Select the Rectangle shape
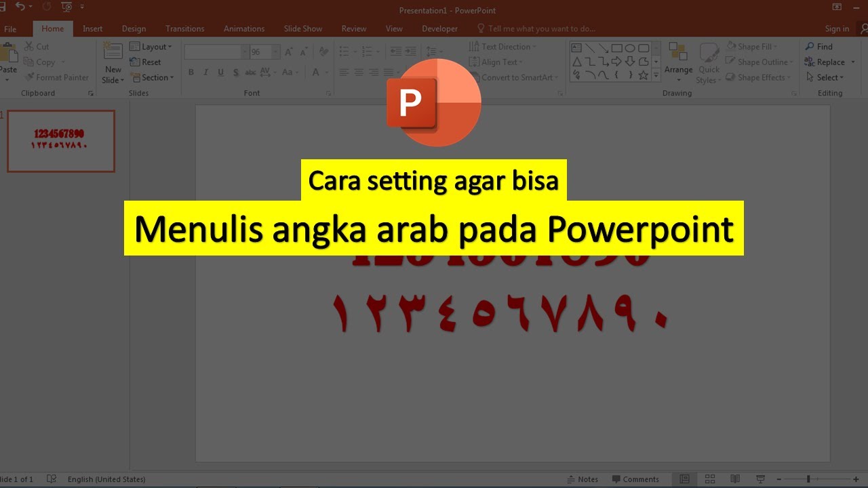 616,48
